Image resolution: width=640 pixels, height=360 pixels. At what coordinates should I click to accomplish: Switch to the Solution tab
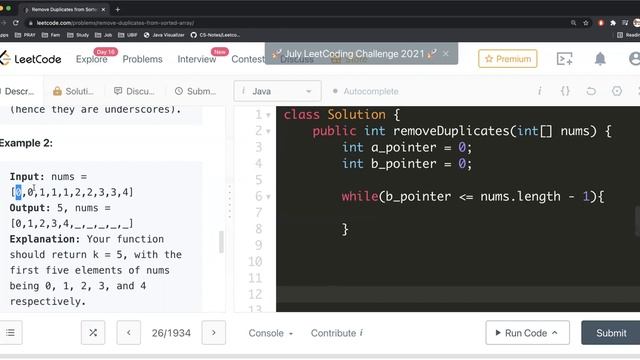pos(73,91)
